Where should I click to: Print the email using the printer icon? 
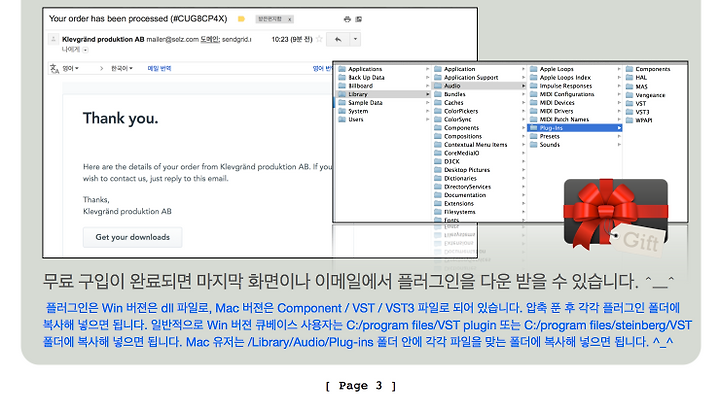(347, 19)
